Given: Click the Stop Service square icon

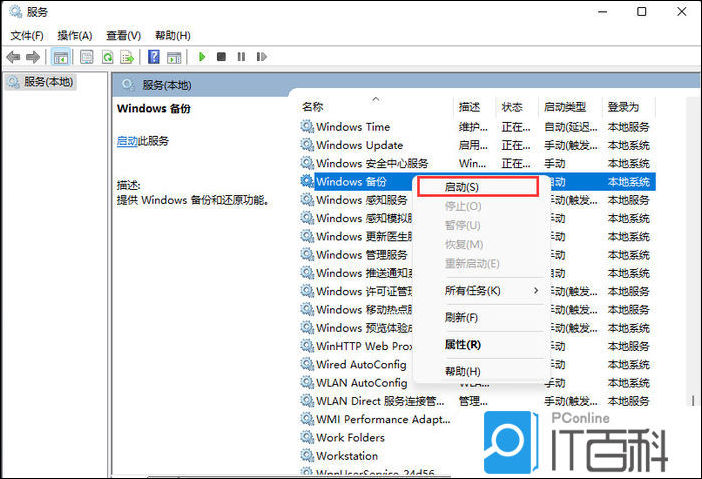Looking at the screenshot, I should (x=221, y=57).
